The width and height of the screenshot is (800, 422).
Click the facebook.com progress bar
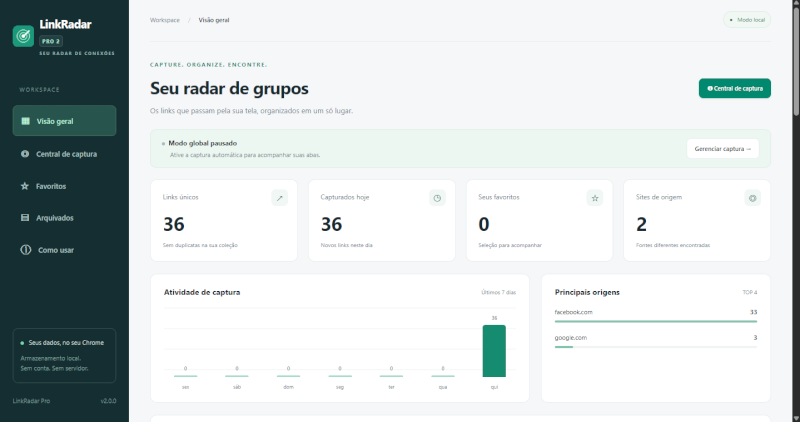click(x=656, y=321)
